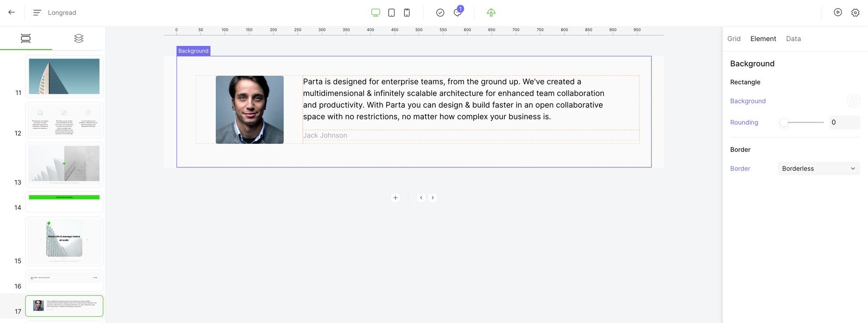Click the Rounding property label
Viewport: 868px width, 323px height.
pos(744,122)
